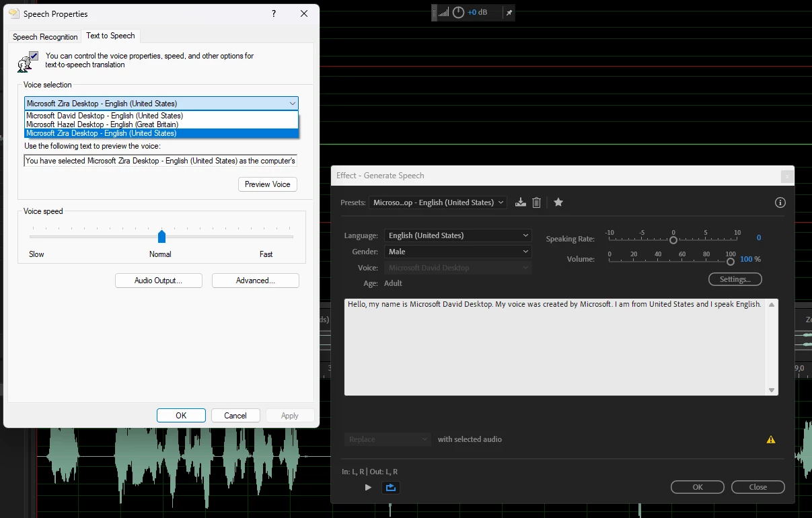The width and height of the screenshot is (812, 518).
Task: Mark preset as favorite with star icon
Action: pos(558,202)
